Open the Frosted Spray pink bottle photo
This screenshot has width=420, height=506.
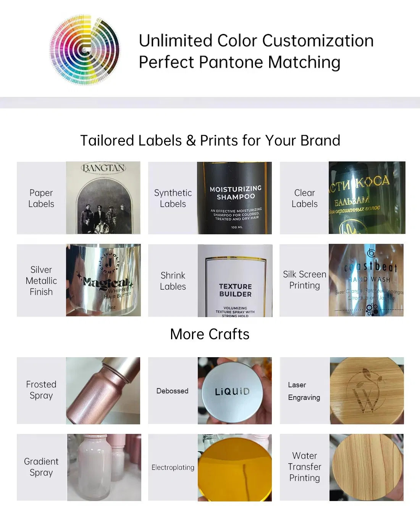103,390
